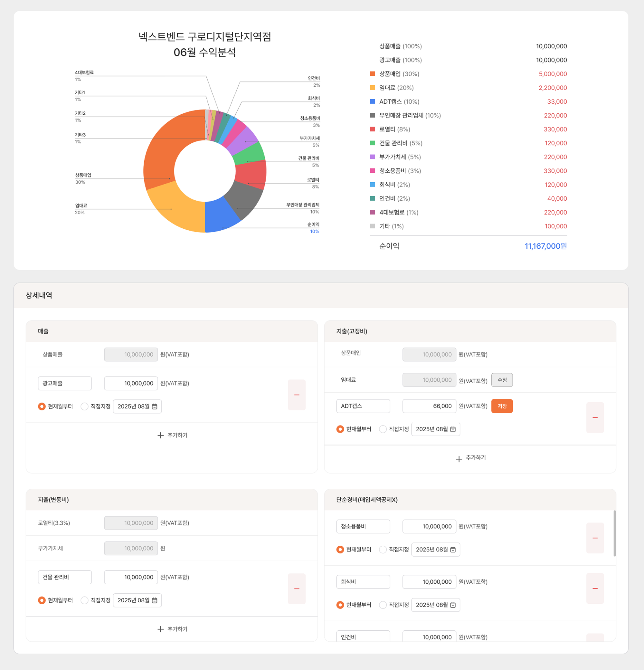Choose 직접지정 option for 회식비
The height and width of the screenshot is (670, 644).
(383, 605)
